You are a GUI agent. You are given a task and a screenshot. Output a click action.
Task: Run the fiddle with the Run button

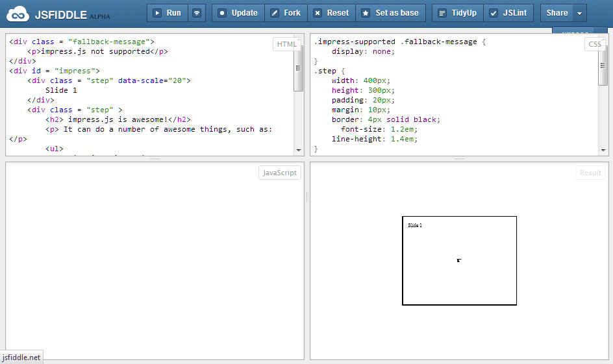click(x=168, y=13)
